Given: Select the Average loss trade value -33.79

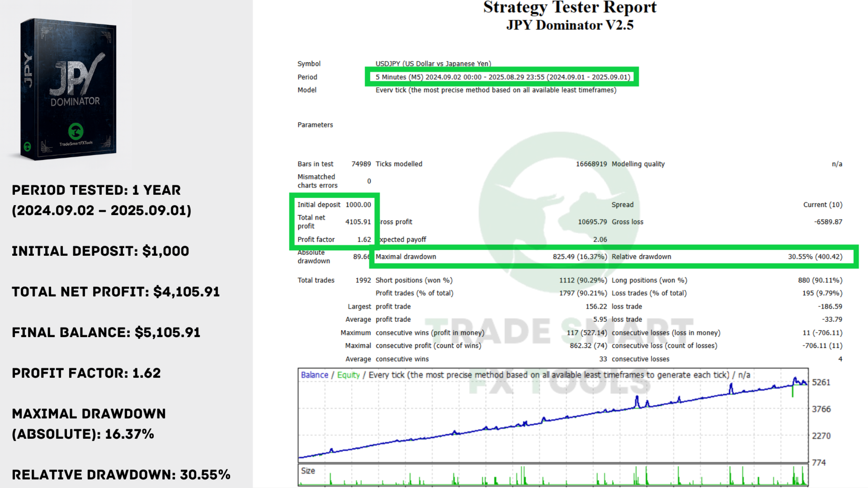Looking at the screenshot, I should [832, 319].
